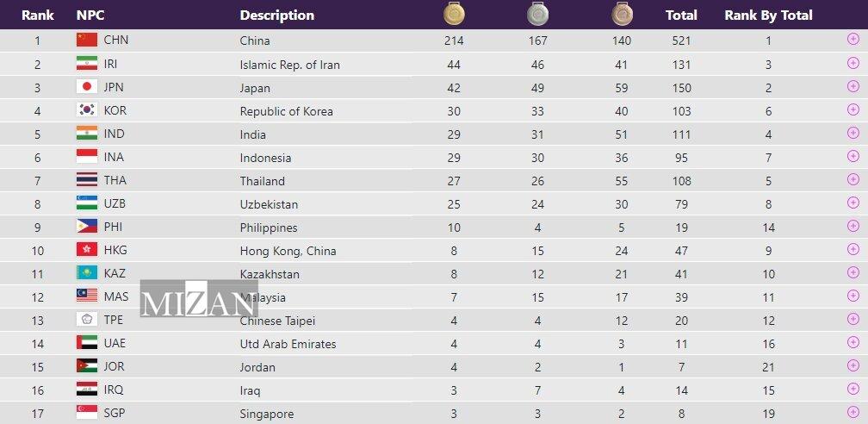Screen dimensions: 868x424
Task: Click the Singapore flag icon
Action: click(86, 413)
